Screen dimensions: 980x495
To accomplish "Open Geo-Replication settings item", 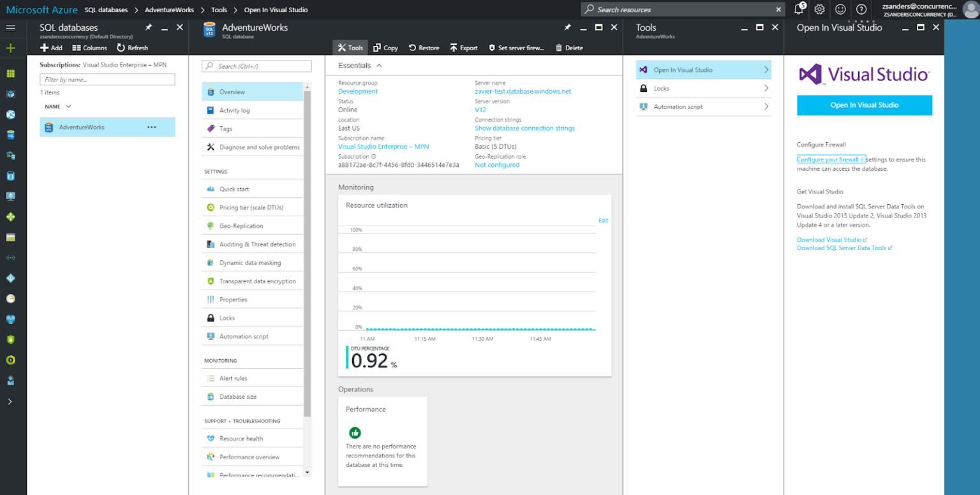I will 253,226.
